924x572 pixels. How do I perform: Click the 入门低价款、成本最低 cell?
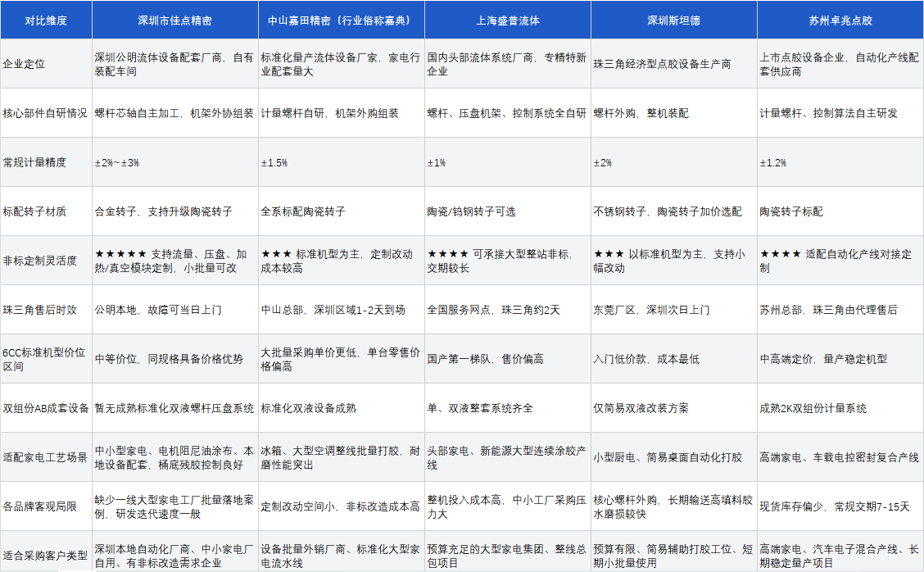point(673,359)
